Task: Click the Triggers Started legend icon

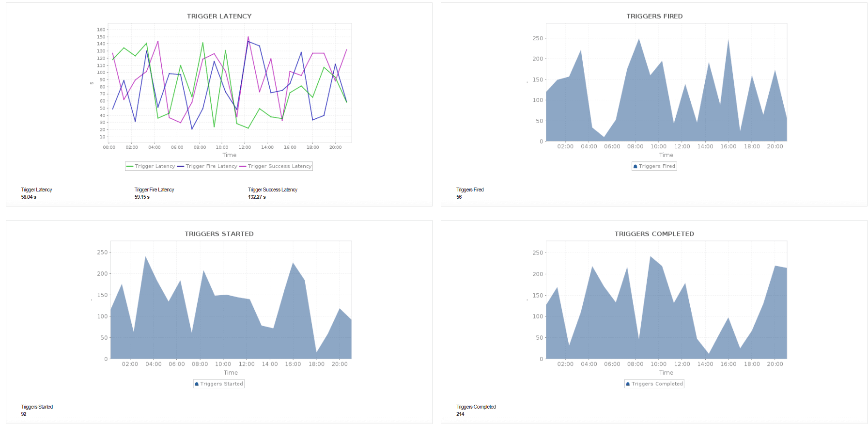Action: (x=197, y=384)
